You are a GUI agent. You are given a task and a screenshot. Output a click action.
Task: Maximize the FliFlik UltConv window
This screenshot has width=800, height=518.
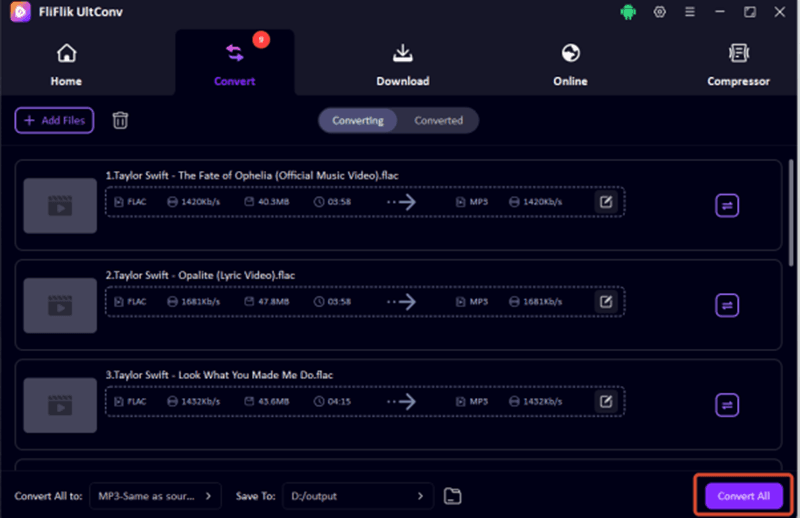coord(749,12)
